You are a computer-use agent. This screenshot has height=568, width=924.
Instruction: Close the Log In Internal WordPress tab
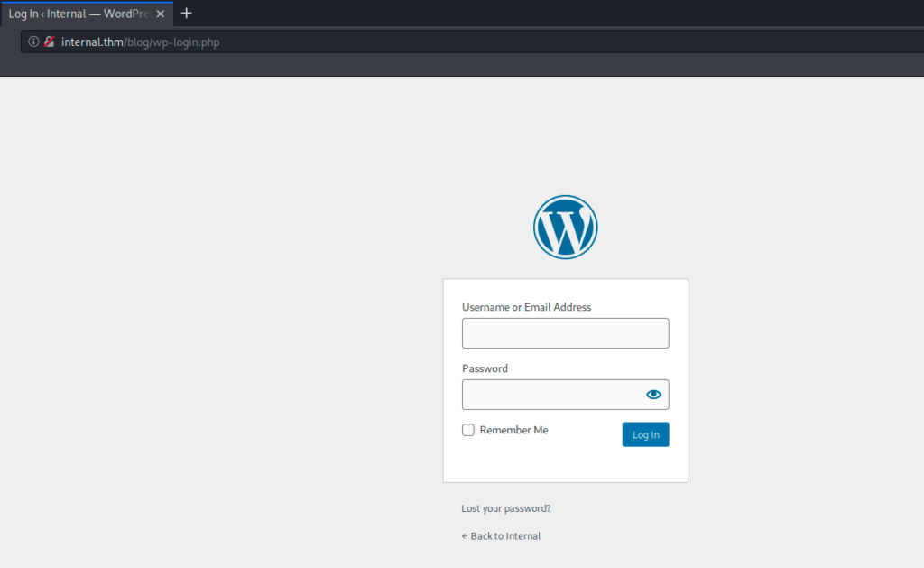coord(161,14)
